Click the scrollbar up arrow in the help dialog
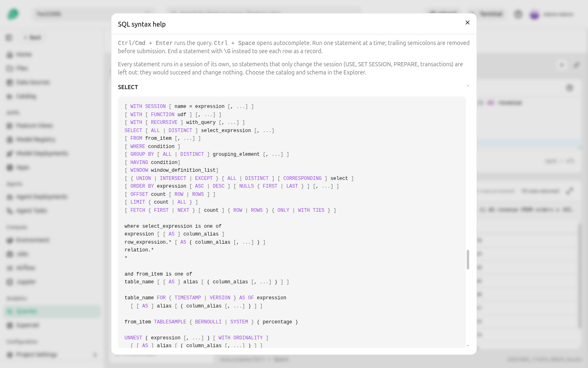 click(x=468, y=86)
